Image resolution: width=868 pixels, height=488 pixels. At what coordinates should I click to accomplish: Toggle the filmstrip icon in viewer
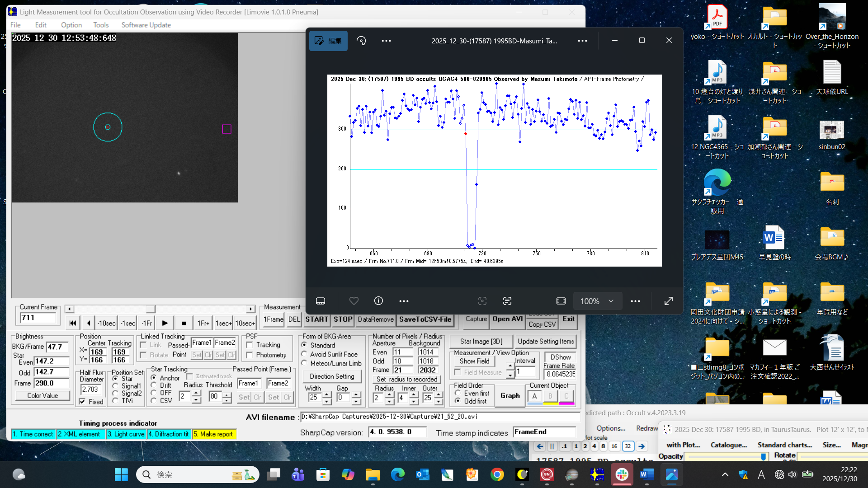click(321, 301)
